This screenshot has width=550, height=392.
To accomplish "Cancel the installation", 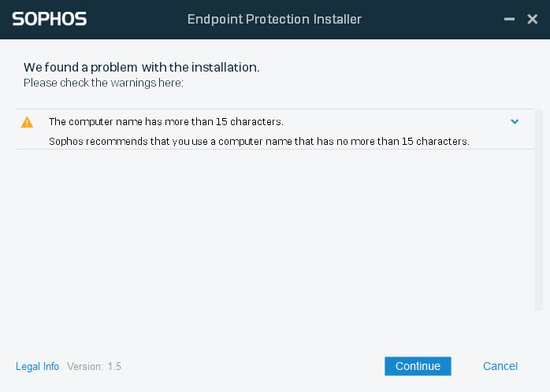I will pyautogui.click(x=500, y=366).
